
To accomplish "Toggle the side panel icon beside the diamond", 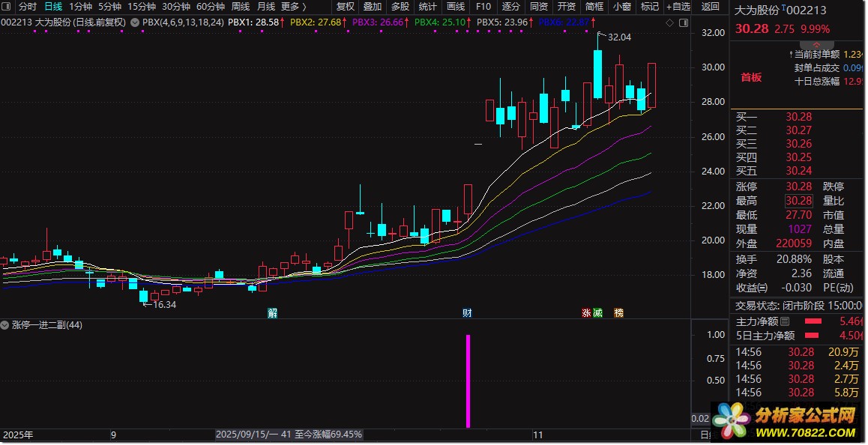I will pyautogui.click(x=684, y=22).
